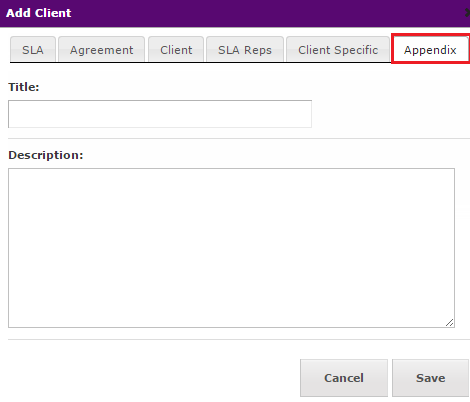Click the Title field label
The image size is (470, 402).
point(24,87)
